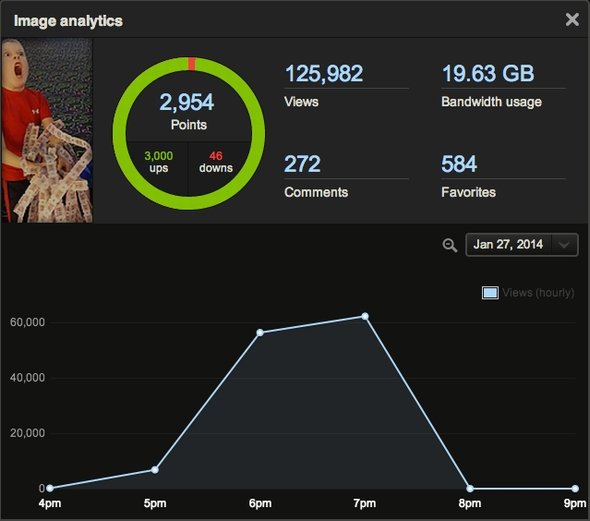590x521 pixels.
Task: Close the Image analytics dialog
Action: (x=572, y=19)
